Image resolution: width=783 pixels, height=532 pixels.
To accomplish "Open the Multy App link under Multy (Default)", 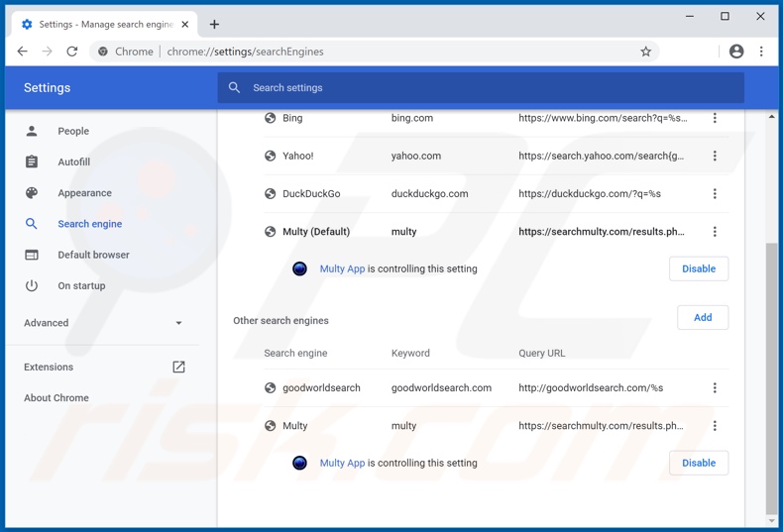I will (342, 269).
